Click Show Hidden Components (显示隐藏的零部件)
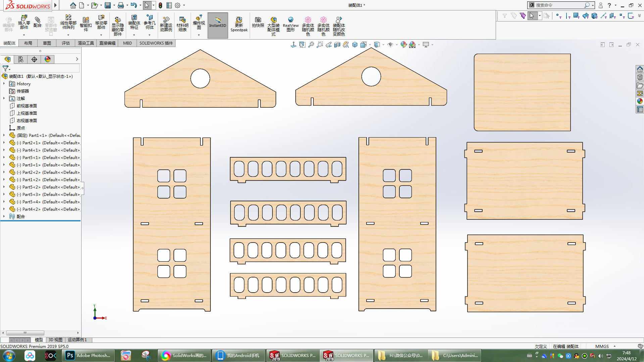 click(117, 26)
